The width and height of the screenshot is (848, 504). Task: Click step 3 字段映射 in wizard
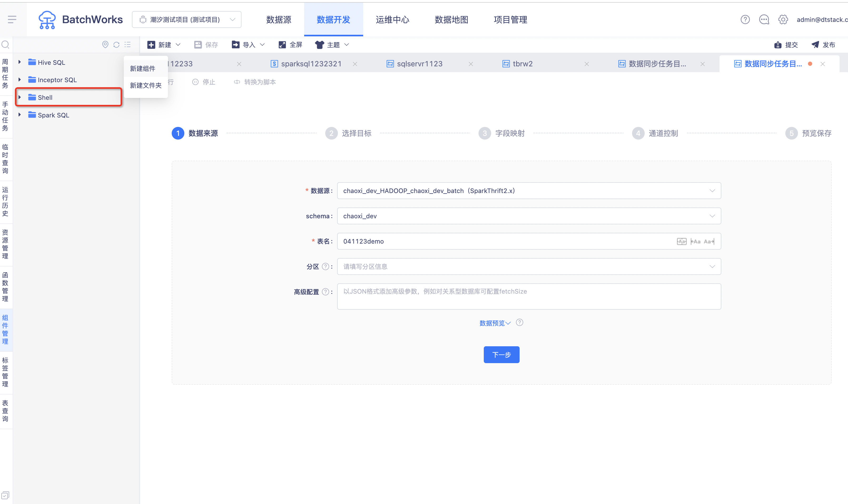[502, 134]
